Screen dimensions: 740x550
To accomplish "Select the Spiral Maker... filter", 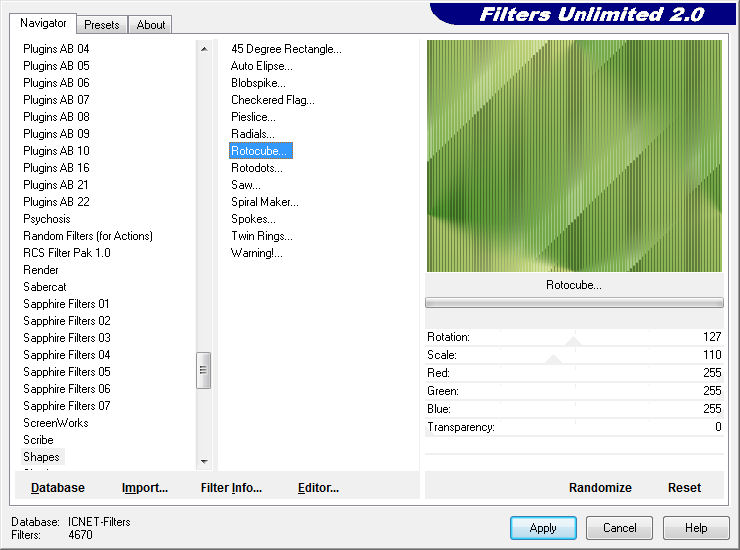I will [264, 202].
